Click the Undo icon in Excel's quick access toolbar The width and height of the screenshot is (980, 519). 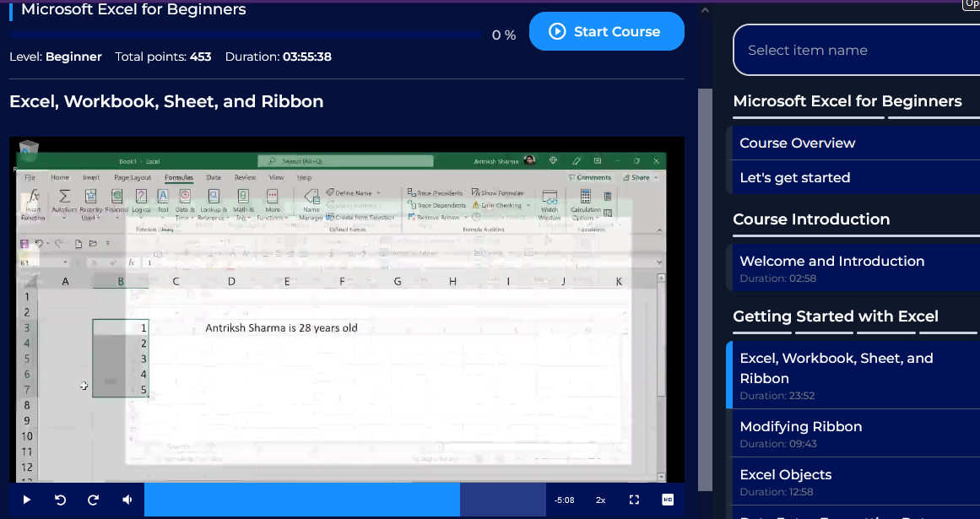tap(39, 244)
